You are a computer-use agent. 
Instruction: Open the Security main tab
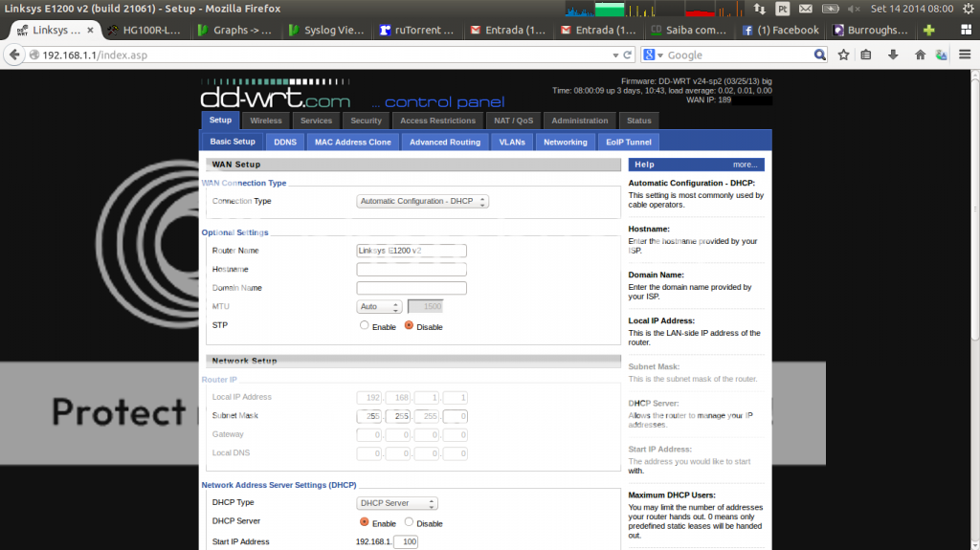point(366,121)
